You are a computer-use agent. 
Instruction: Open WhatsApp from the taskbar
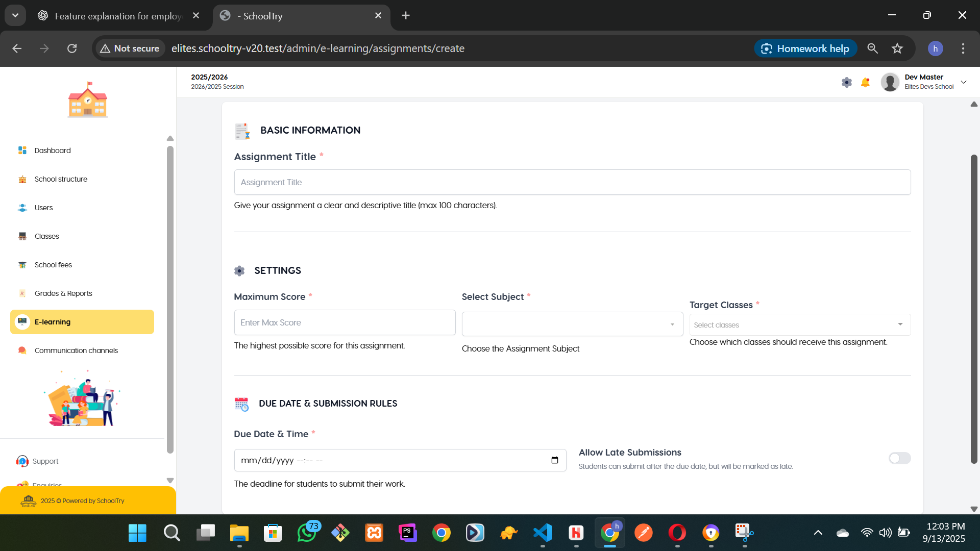coord(307,533)
